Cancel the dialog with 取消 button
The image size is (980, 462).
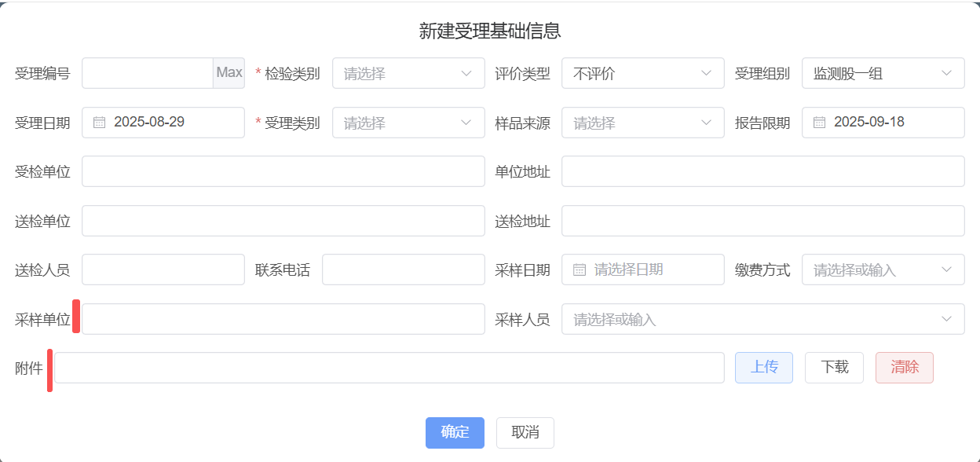coord(525,432)
